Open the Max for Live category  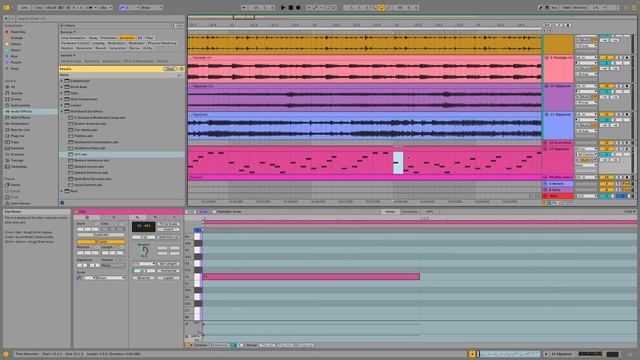tap(20, 129)
